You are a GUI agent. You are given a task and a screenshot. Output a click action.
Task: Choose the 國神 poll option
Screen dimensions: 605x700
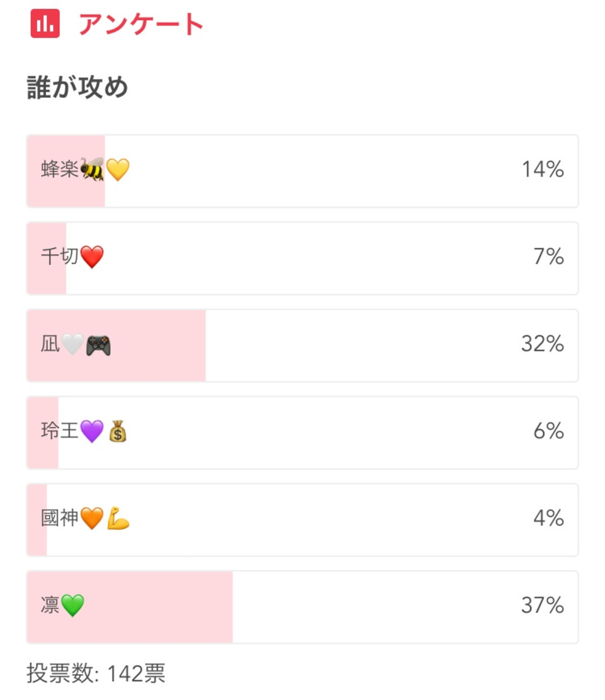[302, 520]
